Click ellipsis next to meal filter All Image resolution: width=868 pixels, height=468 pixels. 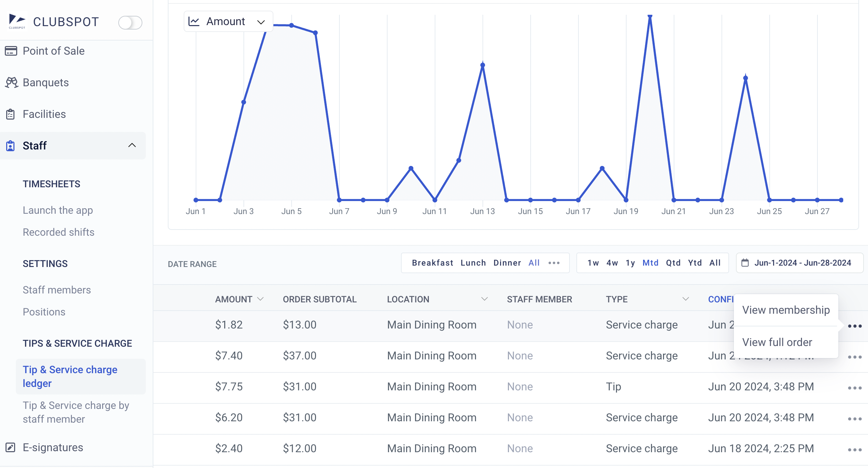(x=554, y=263)
